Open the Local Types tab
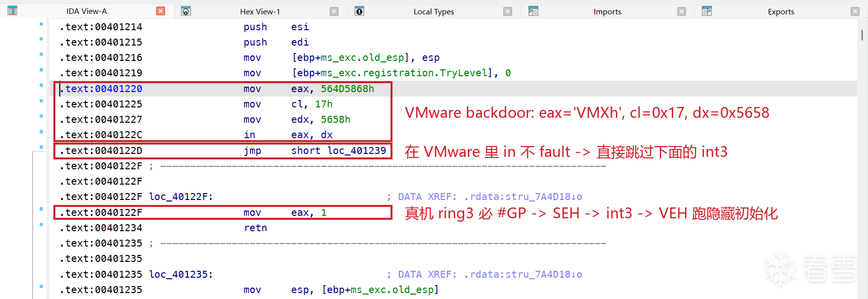Image resolution: width=868 pixels, height=299 pixels. 434,11
